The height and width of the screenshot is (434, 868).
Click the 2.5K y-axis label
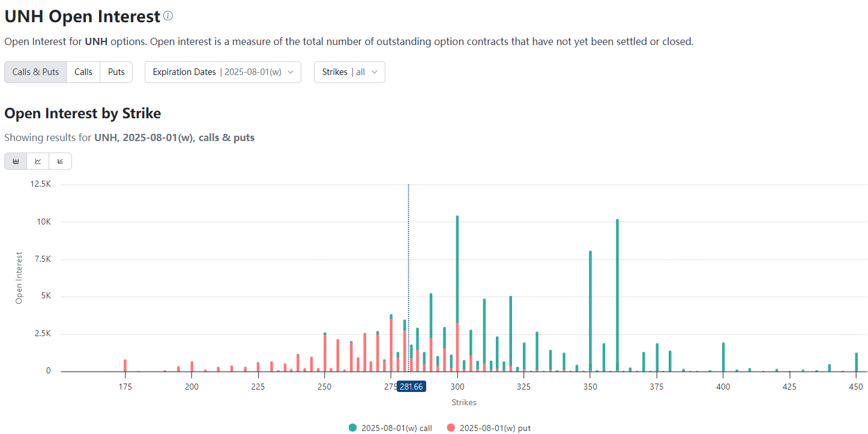[43, 334]
